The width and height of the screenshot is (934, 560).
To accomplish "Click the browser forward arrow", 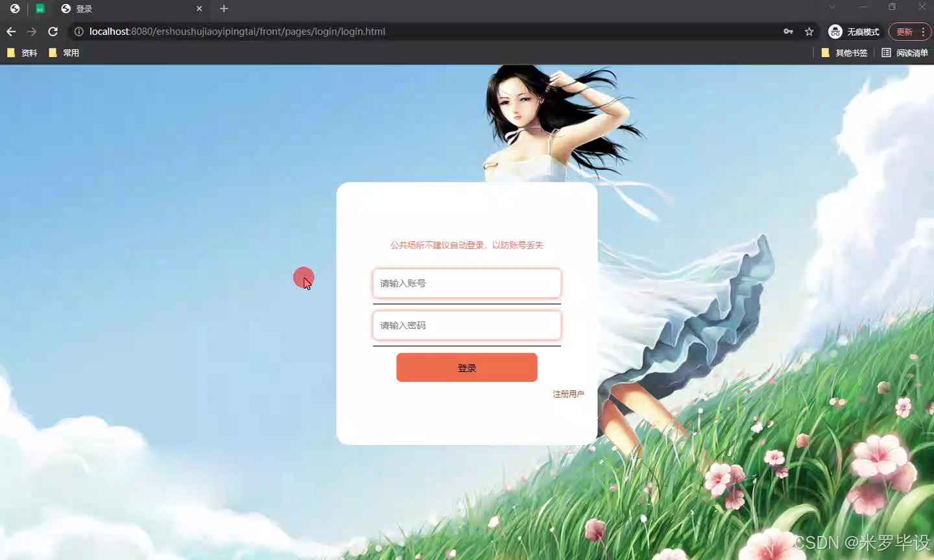I will [32, 31].
